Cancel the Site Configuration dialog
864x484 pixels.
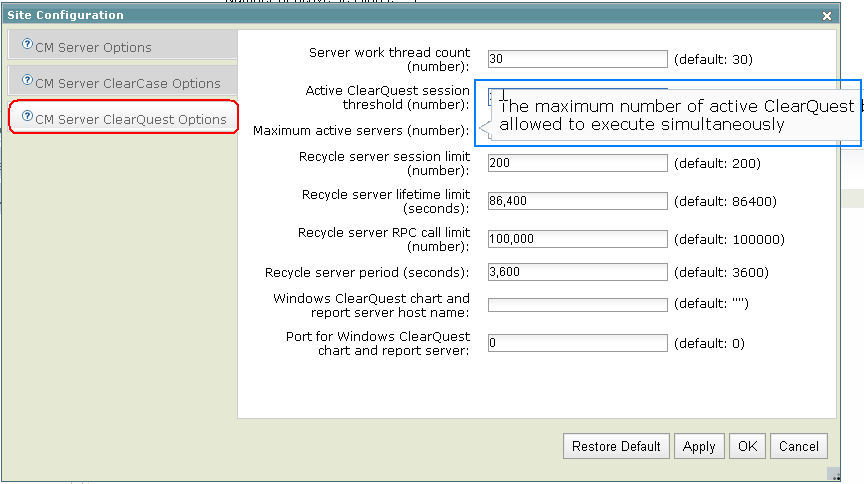coord(798,446)
